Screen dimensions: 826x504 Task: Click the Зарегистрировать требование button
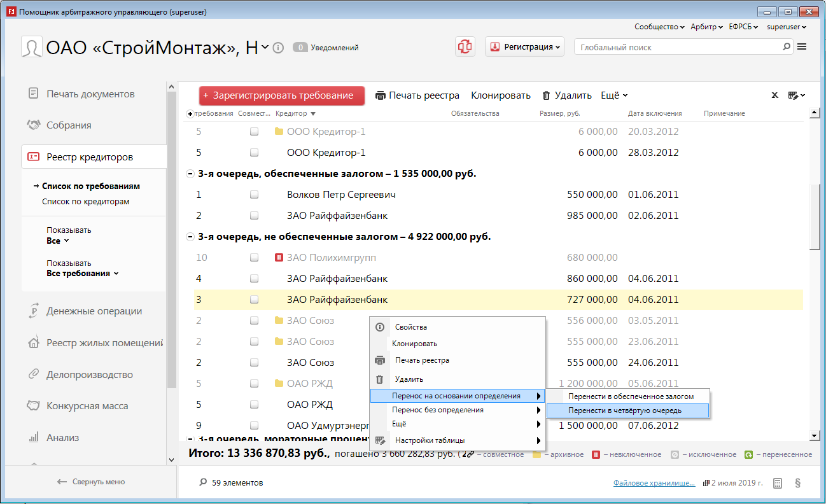(282, 95)
